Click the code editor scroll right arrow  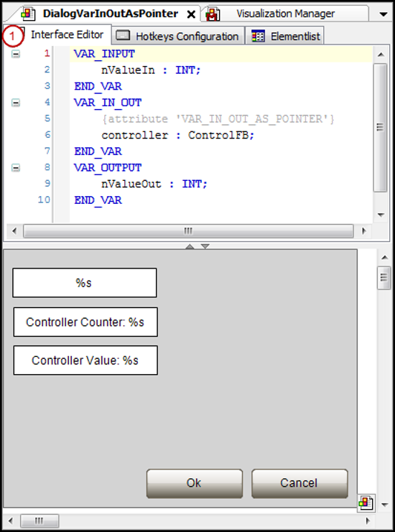click(364, 231)
